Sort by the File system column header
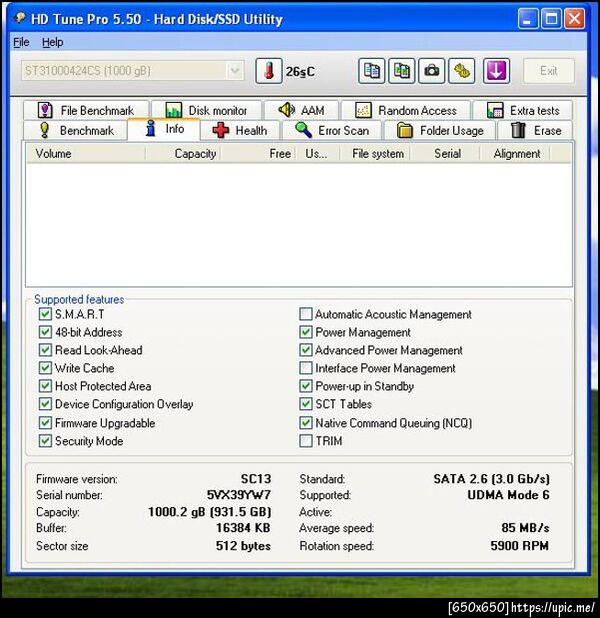The image size is (600, 618). tap(375, 153)
